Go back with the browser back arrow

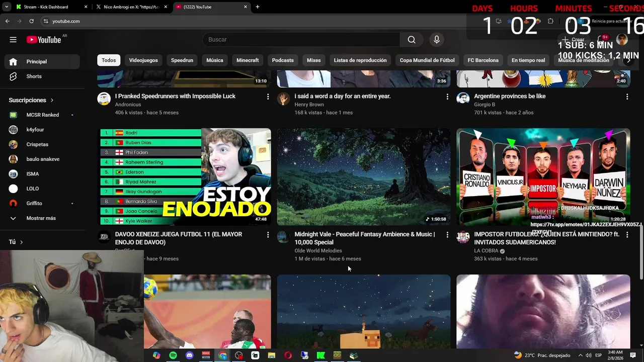click(x=7, y=21)
